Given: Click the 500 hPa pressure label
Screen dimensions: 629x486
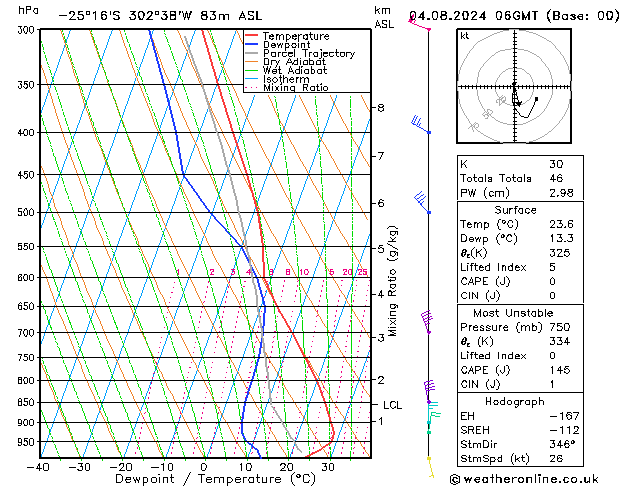Looking at the screenshot, I should coord(28,212).
